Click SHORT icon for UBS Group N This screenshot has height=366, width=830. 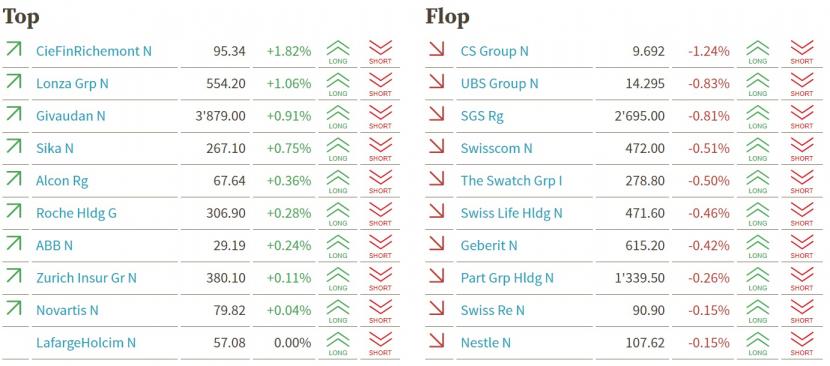tap(801, 84)
